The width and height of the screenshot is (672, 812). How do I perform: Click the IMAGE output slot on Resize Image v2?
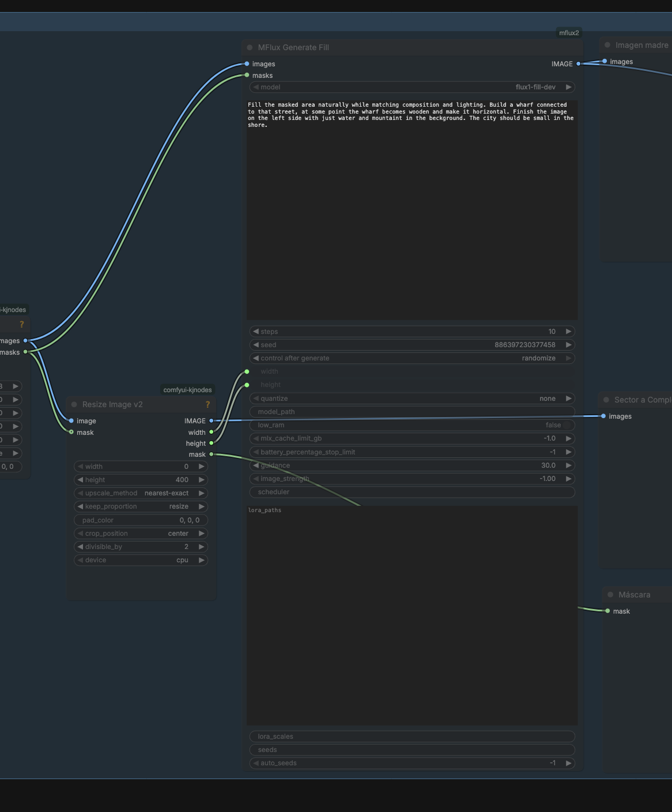pos(211,421)
